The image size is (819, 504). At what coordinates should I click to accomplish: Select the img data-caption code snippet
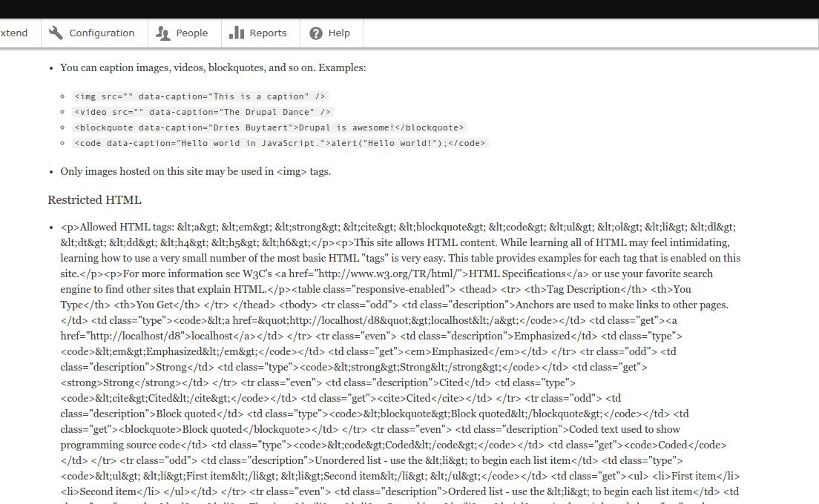200,96
